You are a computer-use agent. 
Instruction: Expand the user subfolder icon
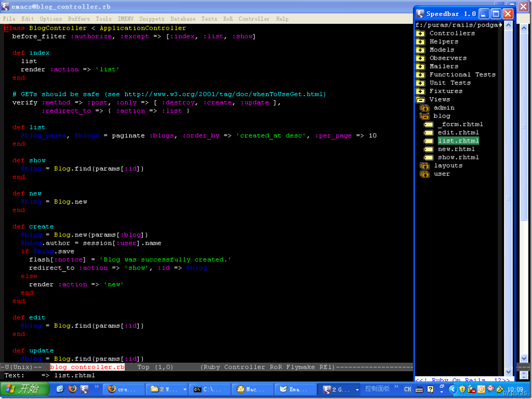(x=425, y=174)
